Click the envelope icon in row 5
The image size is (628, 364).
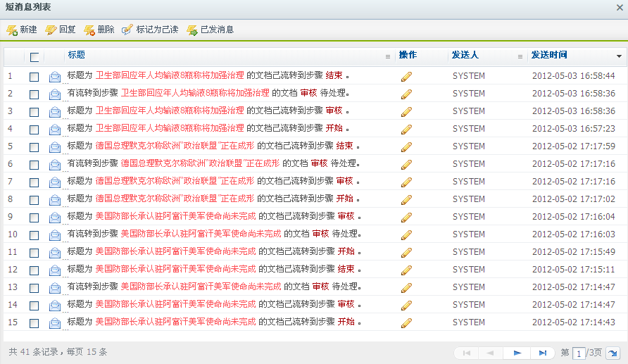point(55,146)
